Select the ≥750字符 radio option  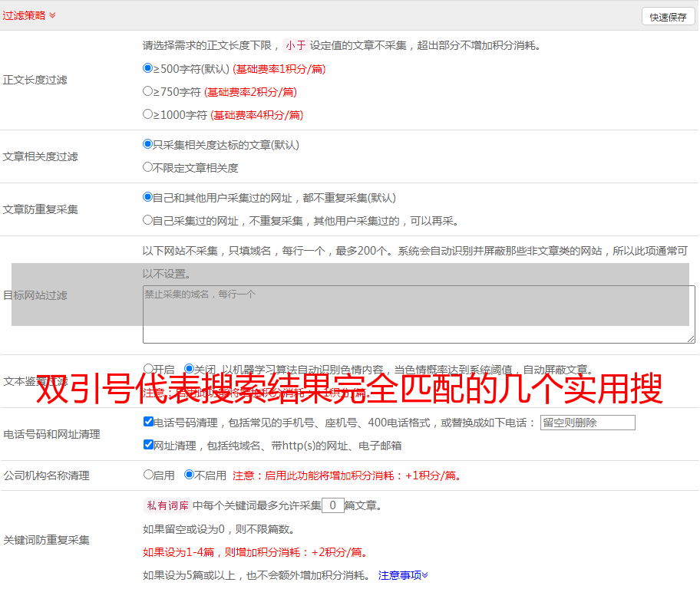tap(147, 91)
